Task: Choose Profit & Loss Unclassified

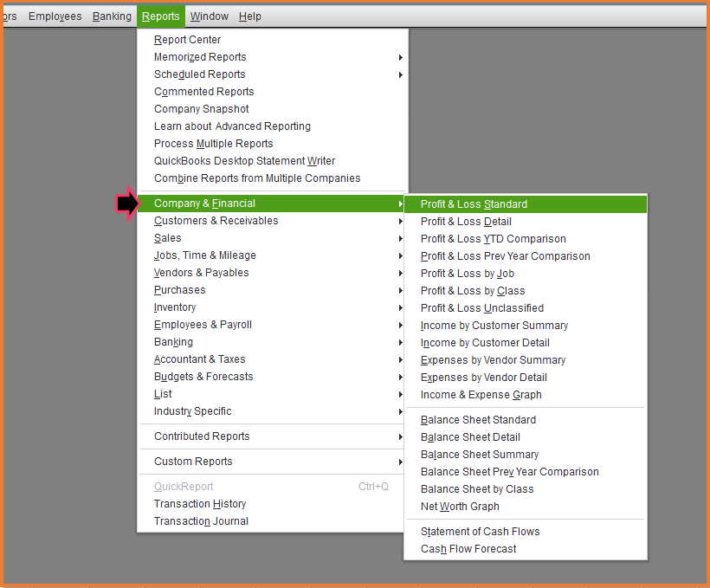Action: tap(526, 308)
